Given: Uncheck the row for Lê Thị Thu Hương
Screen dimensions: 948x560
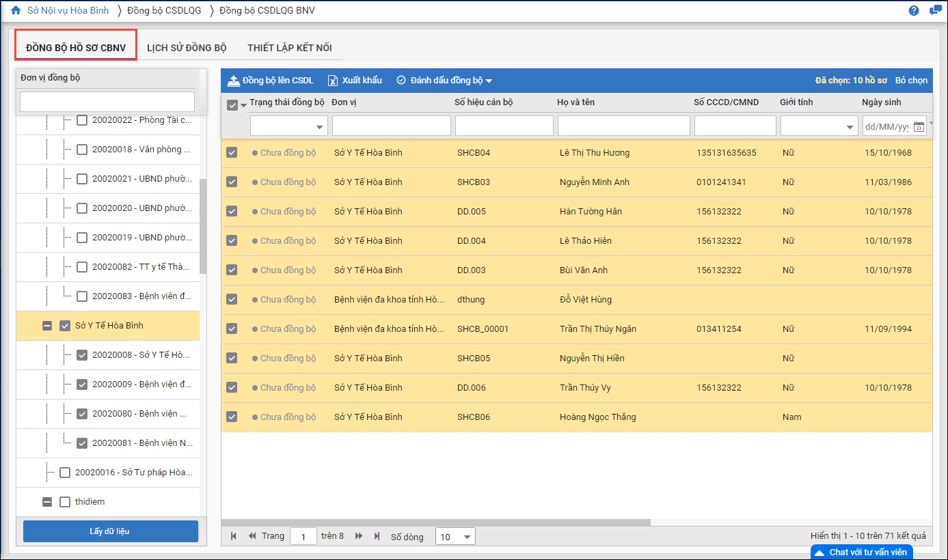Looking at the screenshot, I should (232, 152).
